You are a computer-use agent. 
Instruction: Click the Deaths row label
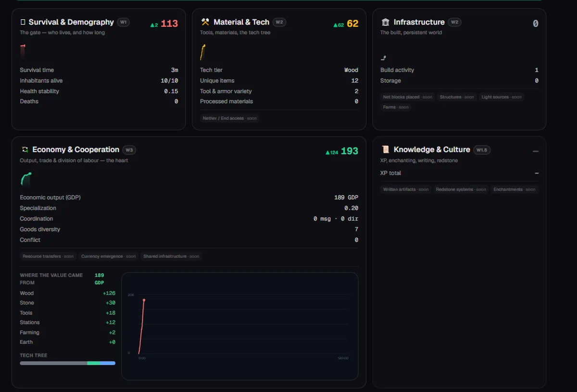click(29, 101)
